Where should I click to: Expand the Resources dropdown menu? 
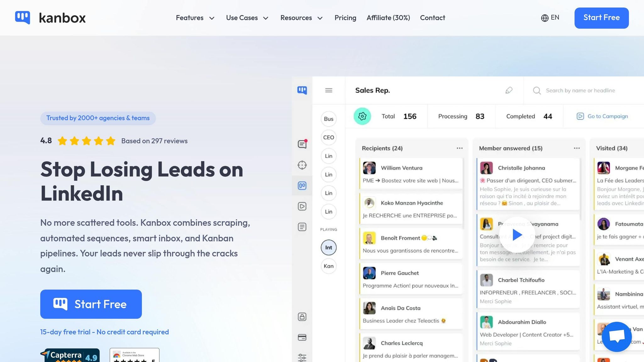coord(302,18)
